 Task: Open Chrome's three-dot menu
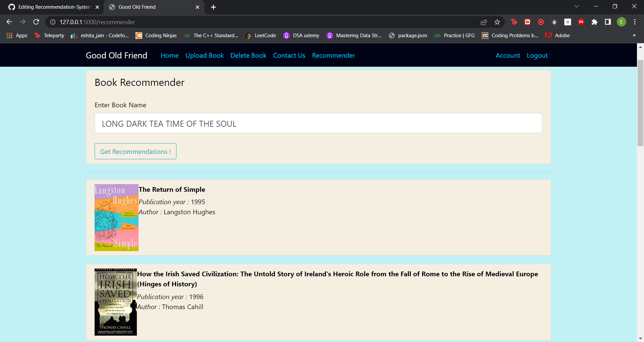pos(635,22)
